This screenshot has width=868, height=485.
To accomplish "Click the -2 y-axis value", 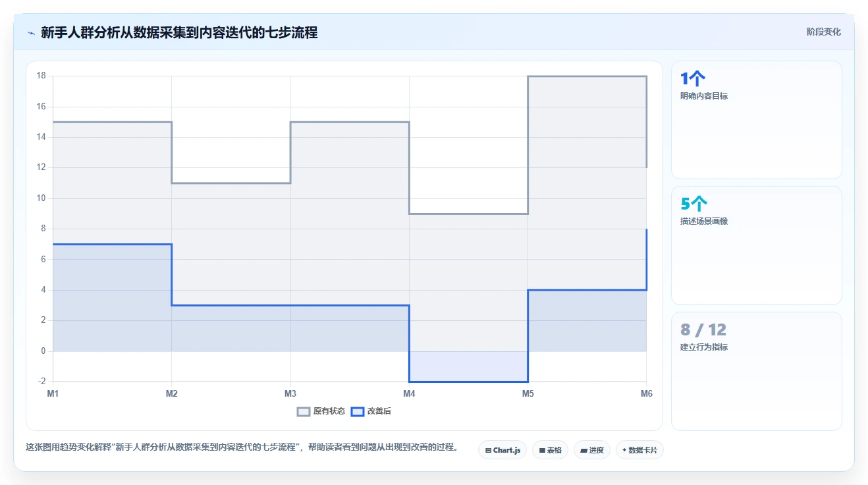I will click(42, 382).
